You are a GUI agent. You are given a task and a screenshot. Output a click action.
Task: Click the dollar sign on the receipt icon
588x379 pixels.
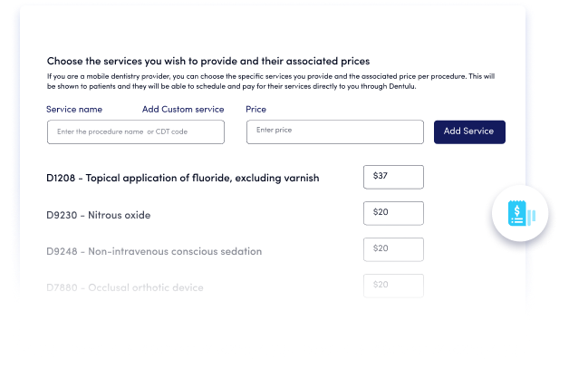click(517, 210)
